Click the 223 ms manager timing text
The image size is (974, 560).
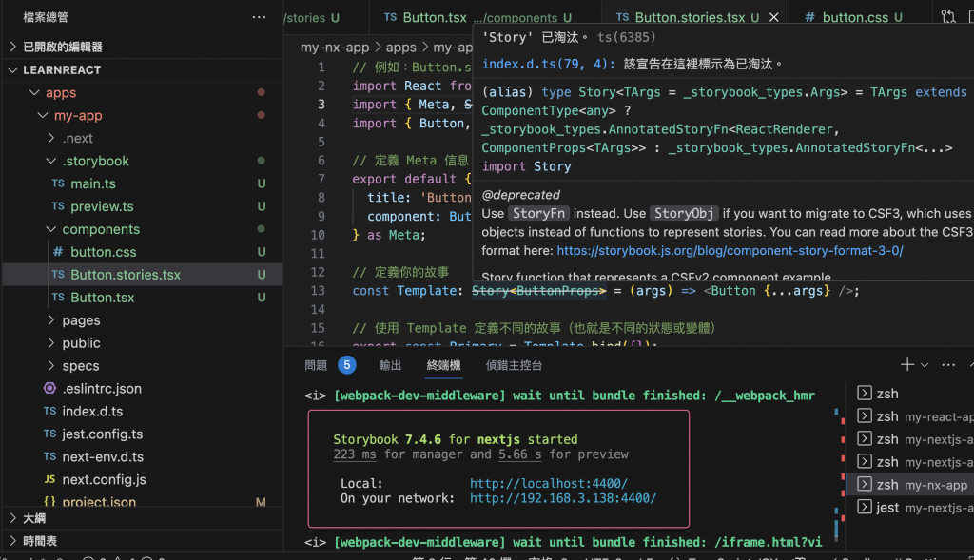pos(355,454)
